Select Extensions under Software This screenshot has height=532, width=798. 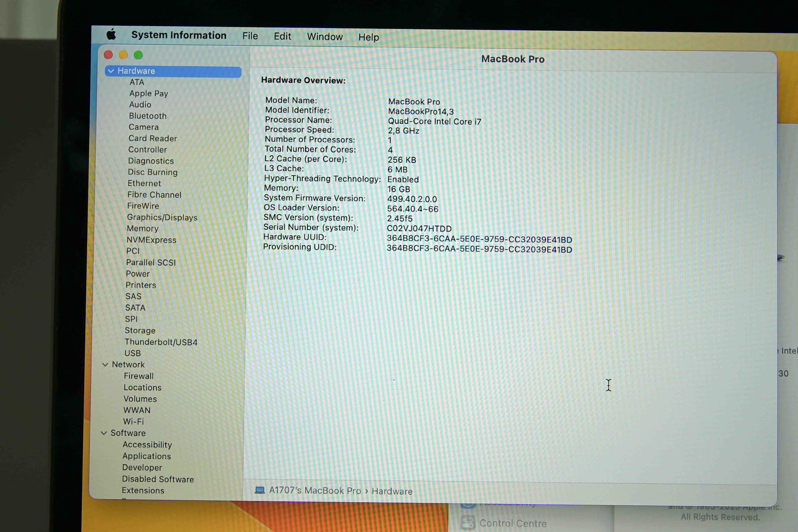click(143, 490)
